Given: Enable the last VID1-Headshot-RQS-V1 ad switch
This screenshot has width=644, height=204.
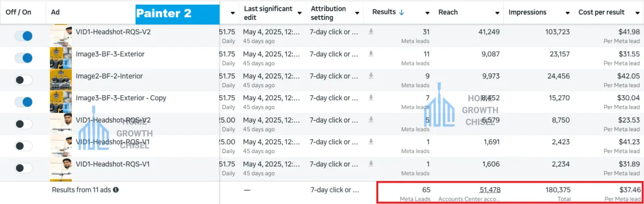Looking at the screenshot, I should (23, 168).
